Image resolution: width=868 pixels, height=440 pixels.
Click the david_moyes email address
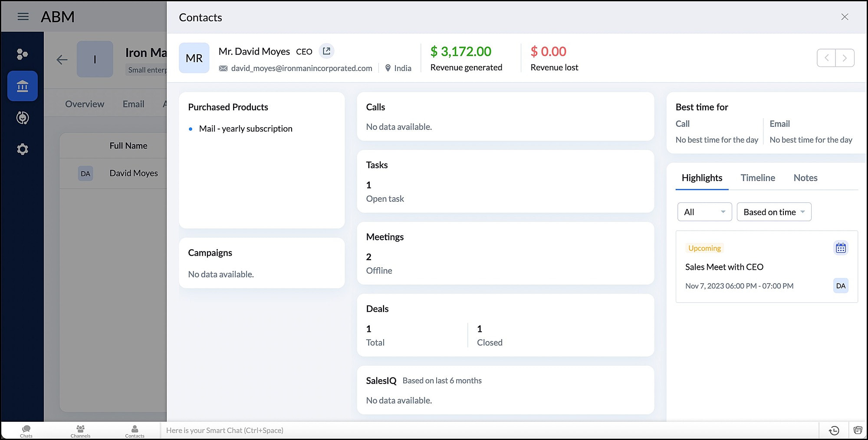301,68
